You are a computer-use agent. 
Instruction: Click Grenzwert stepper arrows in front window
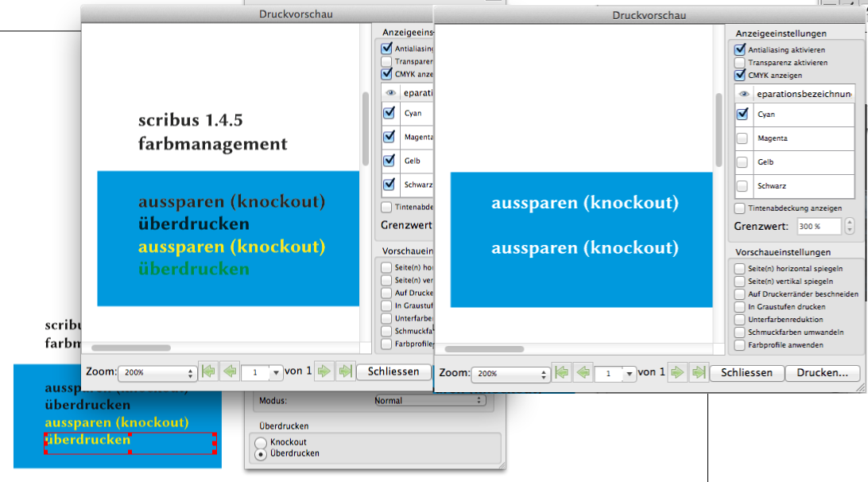[x=850, y=227]
